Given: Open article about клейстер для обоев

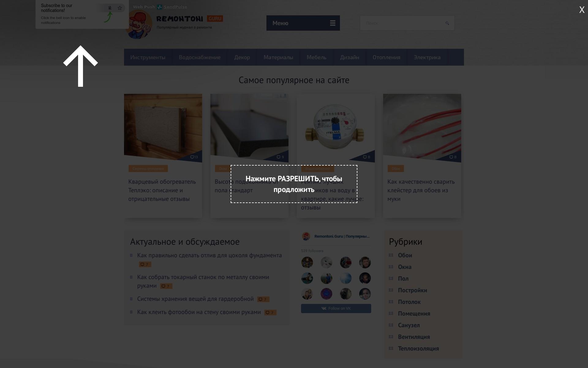Looking at the screenshot, I should [x=421, y=190].
